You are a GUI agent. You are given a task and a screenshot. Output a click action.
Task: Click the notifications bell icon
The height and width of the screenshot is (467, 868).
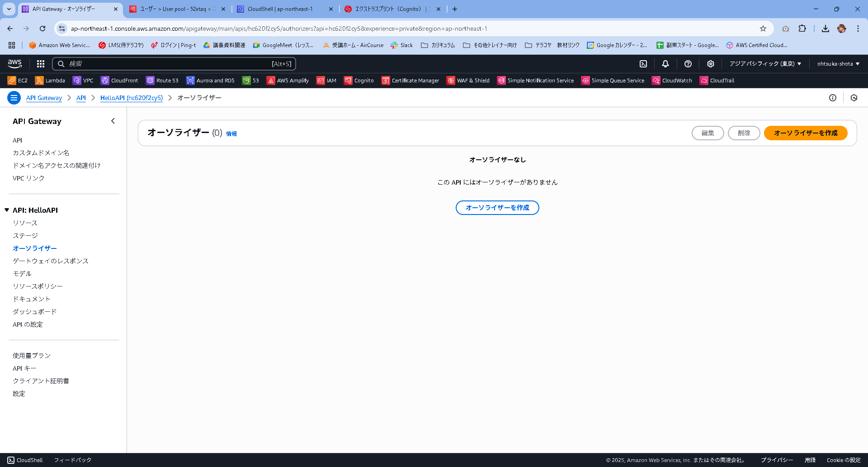point(665,63)
